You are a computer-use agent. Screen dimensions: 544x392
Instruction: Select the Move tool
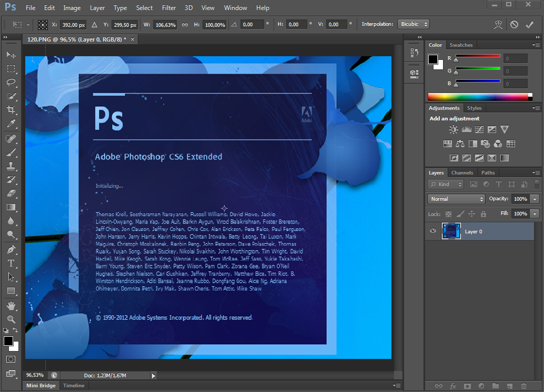click(x=11, y=55)
